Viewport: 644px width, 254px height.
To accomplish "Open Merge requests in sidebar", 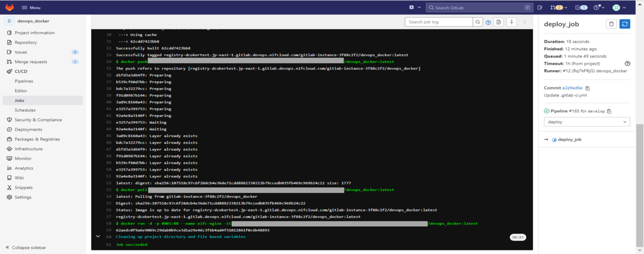I will tap(43, 62).
